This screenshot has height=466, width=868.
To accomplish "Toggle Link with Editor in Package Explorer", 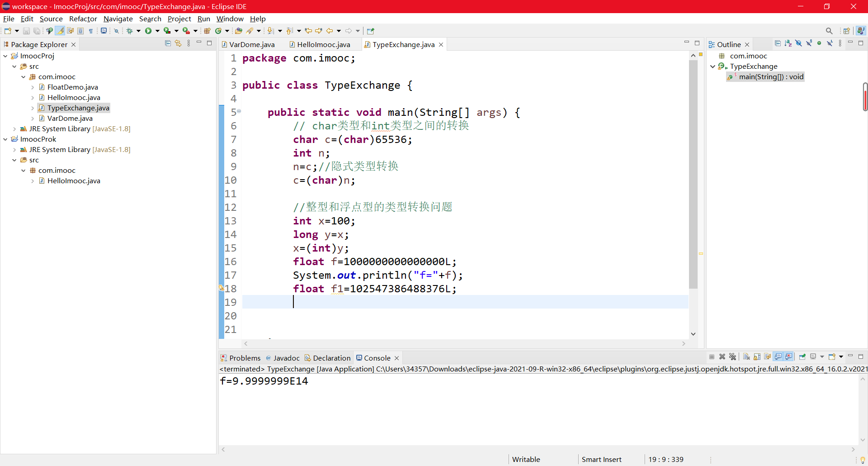I will pos(178,43).
